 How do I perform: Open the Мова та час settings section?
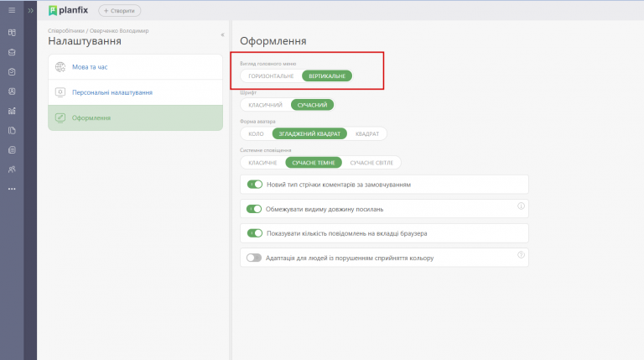click(x=95, y=67)
